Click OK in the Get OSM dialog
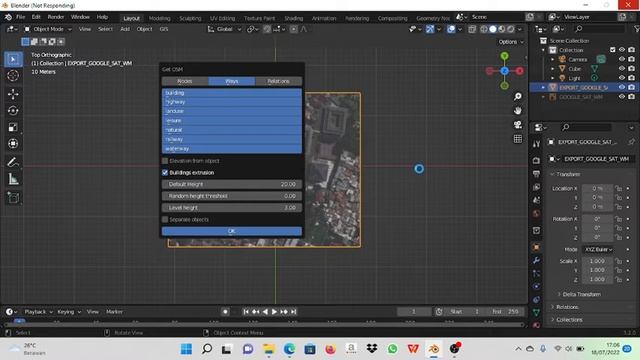 tap(232, 231)
